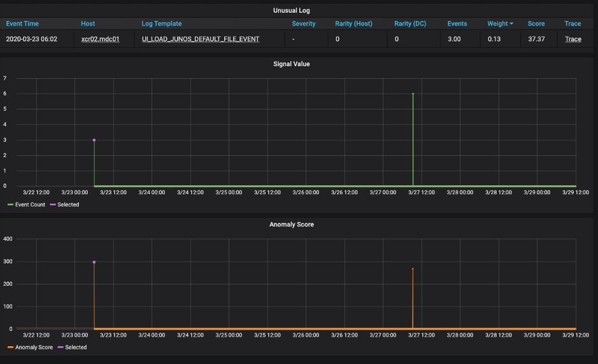
Task: Open the Trace link in row
Action: [573, 39]
